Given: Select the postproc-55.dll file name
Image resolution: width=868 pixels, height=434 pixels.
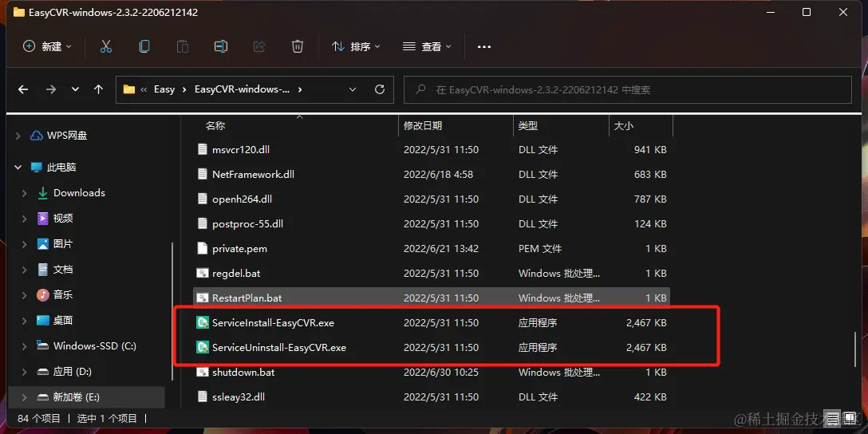Looking at the screenshot, I should click(247, 223).
